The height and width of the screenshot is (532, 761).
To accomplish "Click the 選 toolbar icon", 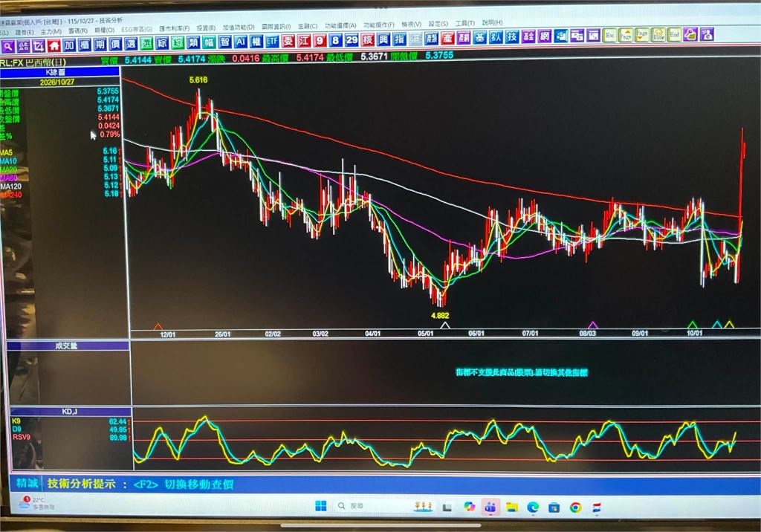I will pyautogui.click(x=131, y=44).
